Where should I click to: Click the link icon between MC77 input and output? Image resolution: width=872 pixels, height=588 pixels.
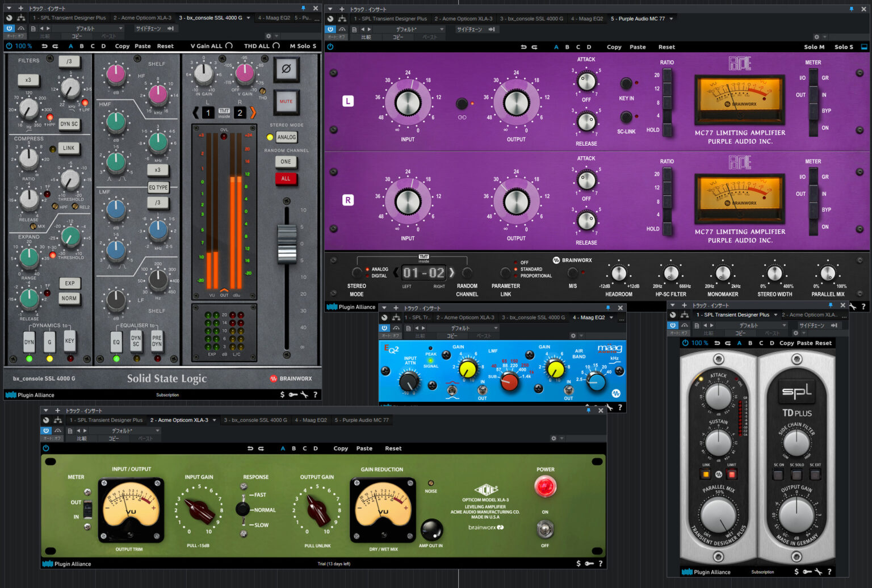[x=462, y=117]
